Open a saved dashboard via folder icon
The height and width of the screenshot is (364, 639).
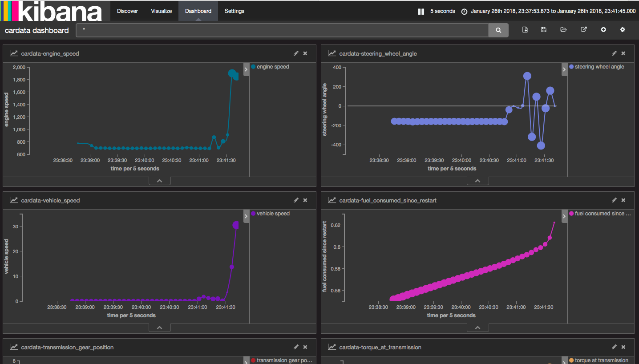pos(563,29)
